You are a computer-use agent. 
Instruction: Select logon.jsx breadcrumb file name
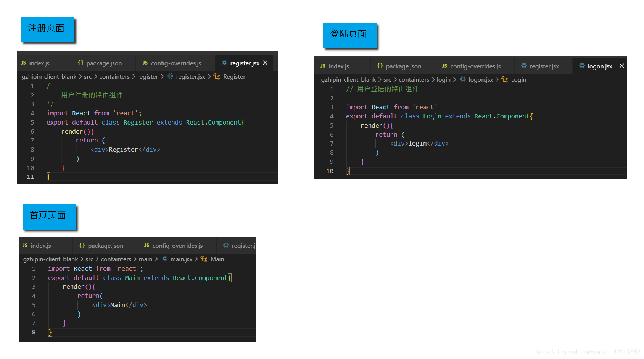(481, 80)
